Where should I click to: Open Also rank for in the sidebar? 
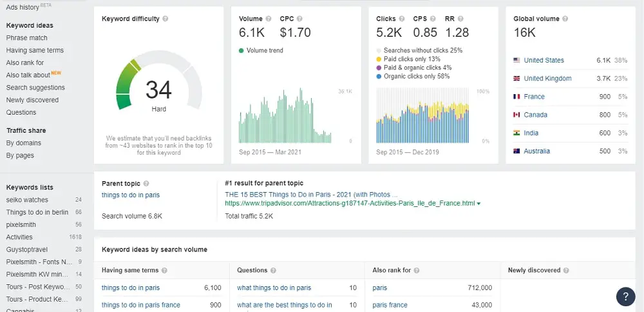click(25, 63)
